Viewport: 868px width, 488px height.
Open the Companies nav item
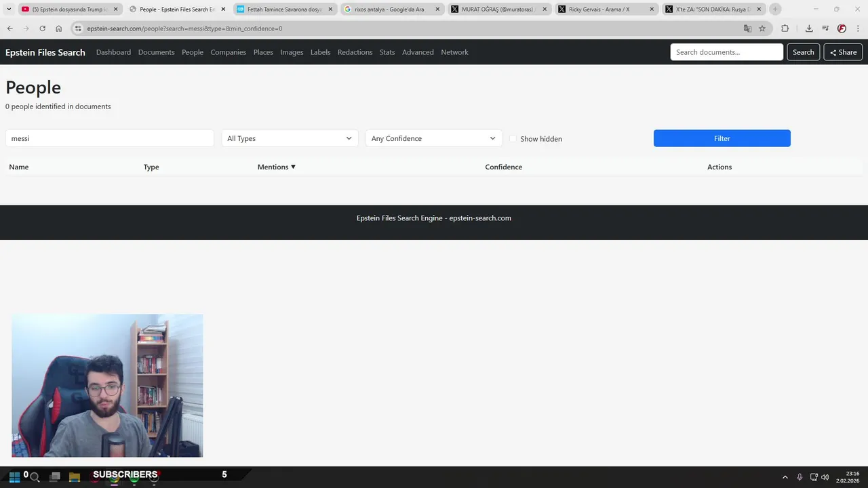[x=228, y=52]
